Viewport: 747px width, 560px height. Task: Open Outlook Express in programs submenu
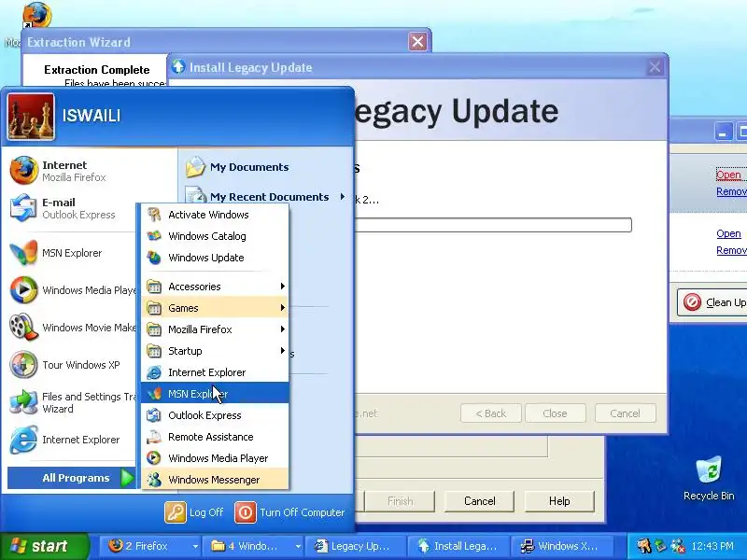pos(215,415)
